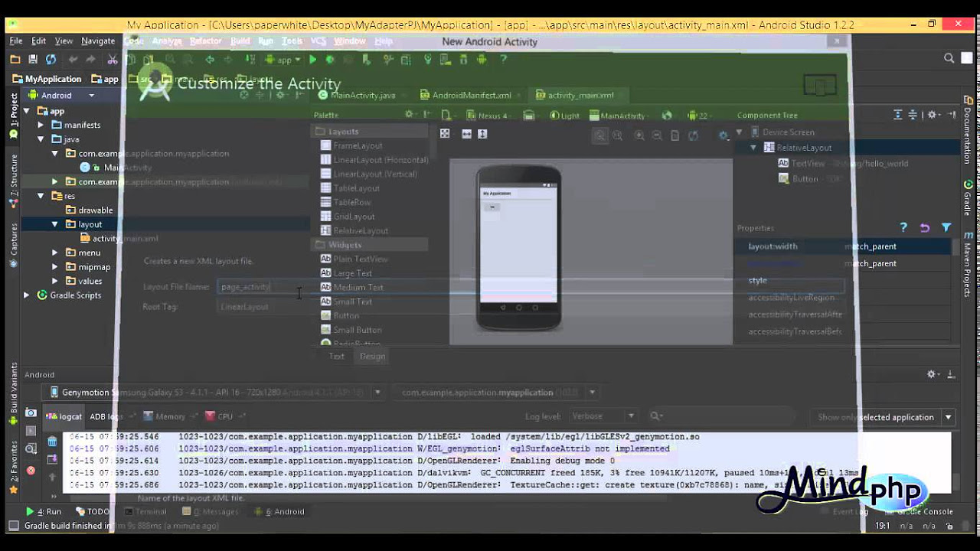
Task: Click the red Terminate application icon
Action: 31,471
